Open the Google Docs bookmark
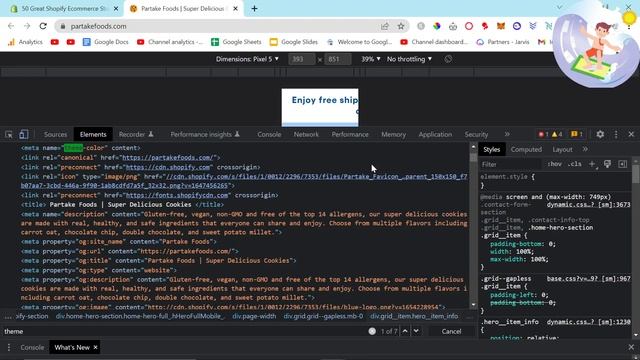The height and width of the screenshot is (360, 640). point(106,42)
